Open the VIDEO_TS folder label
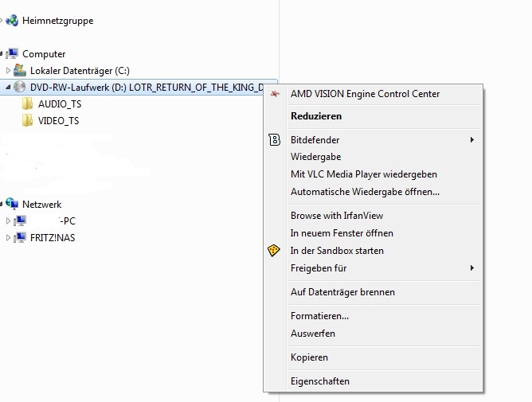This screenshot has width=532, height=402. click(x=58, y=120)
